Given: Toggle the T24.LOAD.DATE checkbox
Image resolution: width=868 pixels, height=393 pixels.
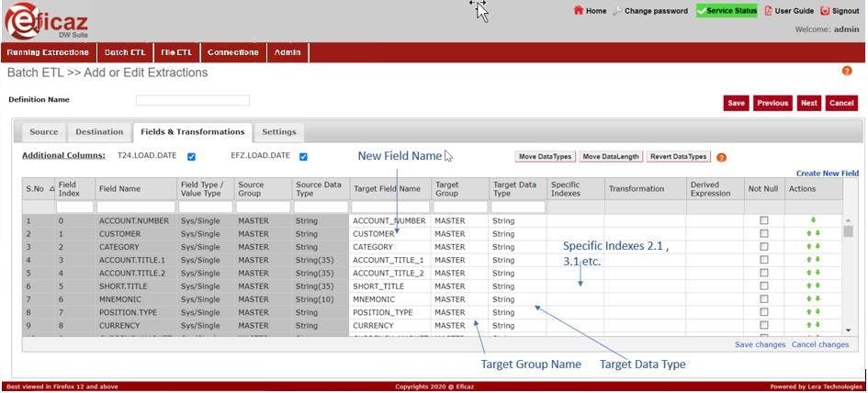Looking at the screenshot, I should click(x=191, y=157).
